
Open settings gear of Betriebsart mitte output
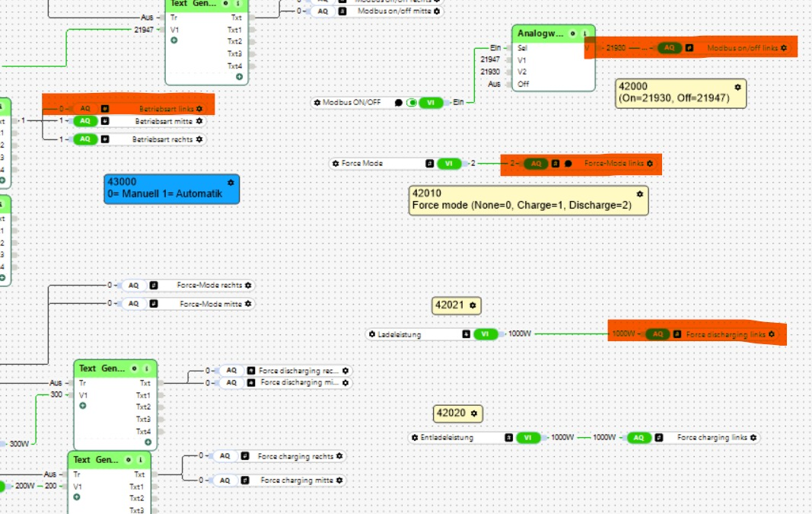coord(199,121)
